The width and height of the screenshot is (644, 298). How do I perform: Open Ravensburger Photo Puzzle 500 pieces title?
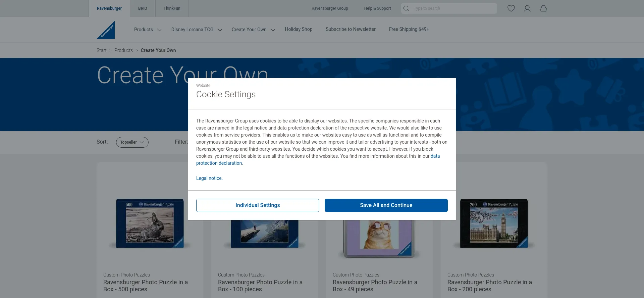click(146, 286)
